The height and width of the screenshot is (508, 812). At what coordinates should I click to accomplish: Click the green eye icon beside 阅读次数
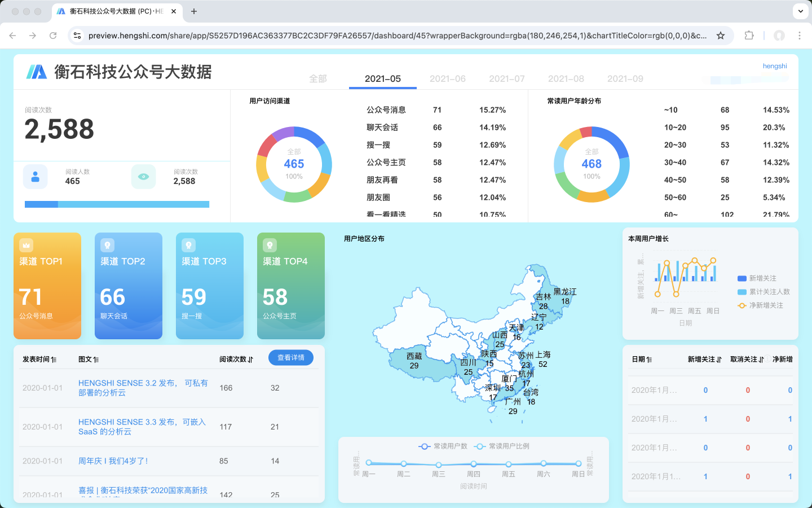143,177
